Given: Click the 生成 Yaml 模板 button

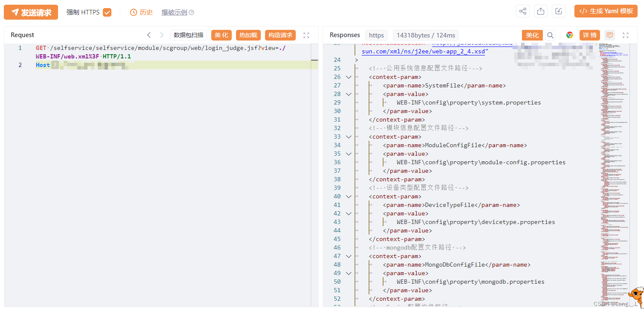Looking at the screenshot, I should (x=606, y=12).
